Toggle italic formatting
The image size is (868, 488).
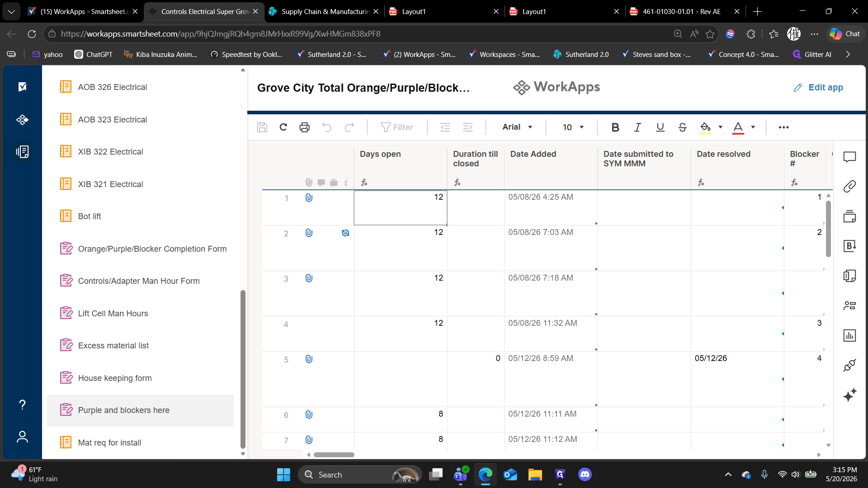tap(637, 127)
